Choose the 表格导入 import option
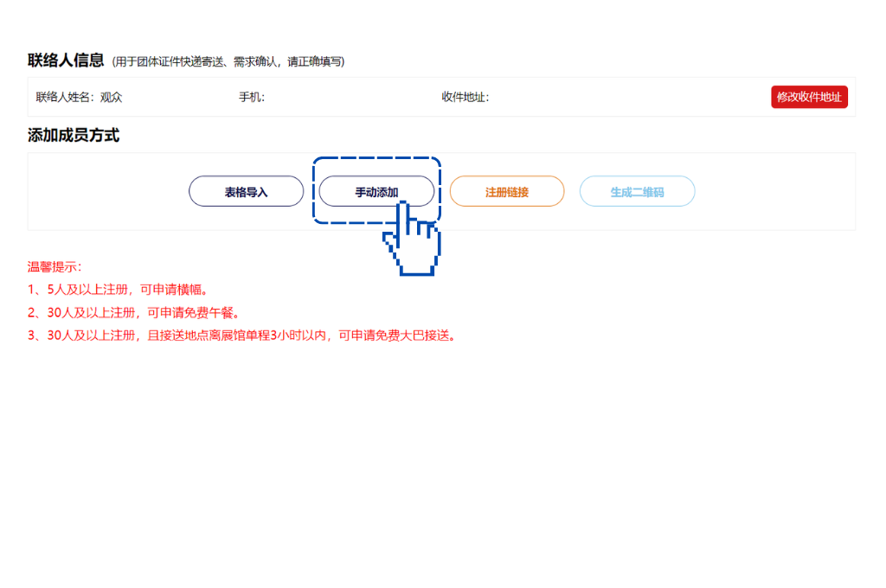 [x=246, y=192]
